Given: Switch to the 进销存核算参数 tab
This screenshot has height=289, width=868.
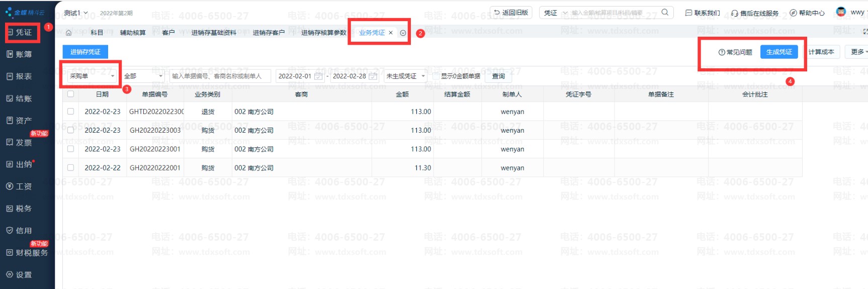Looking at the screenshot, I should click(x=323, y=33).
